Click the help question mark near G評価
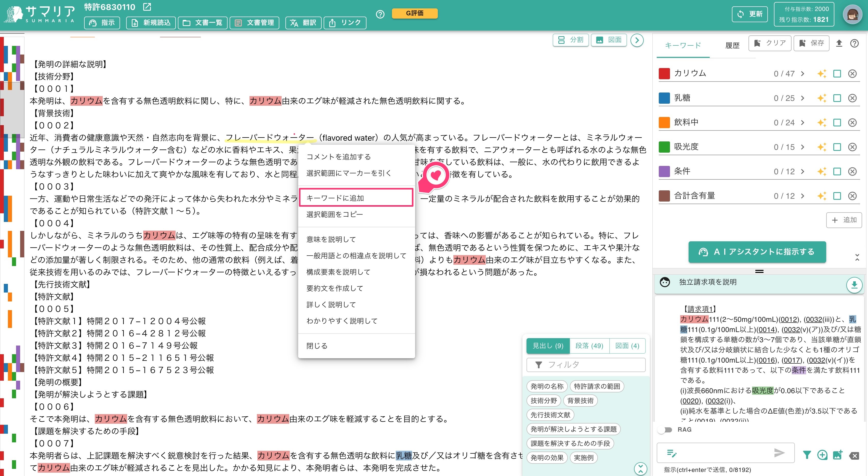The image size is (868, 476). (x=380, y=14)
